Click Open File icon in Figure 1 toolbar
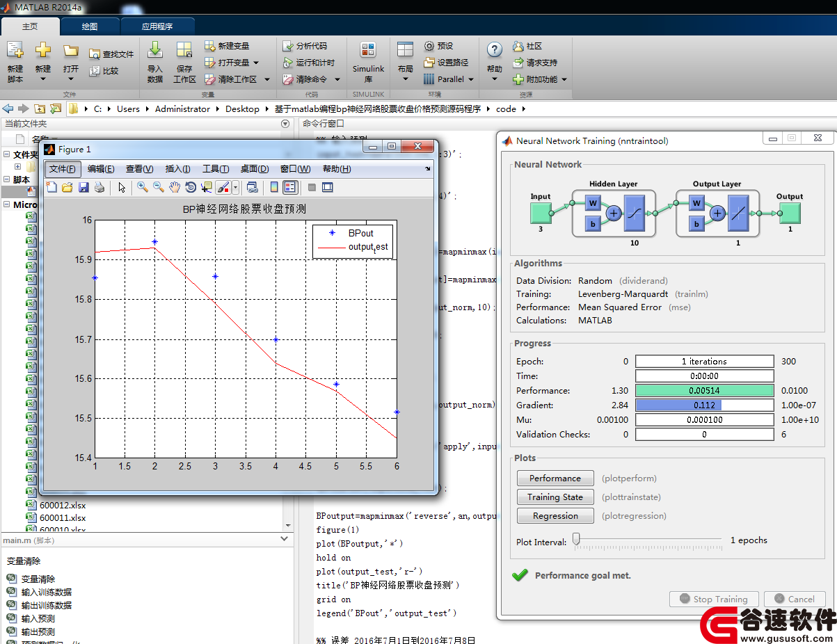The width and height of the screenshot is (837, 644). coord(67,187)
